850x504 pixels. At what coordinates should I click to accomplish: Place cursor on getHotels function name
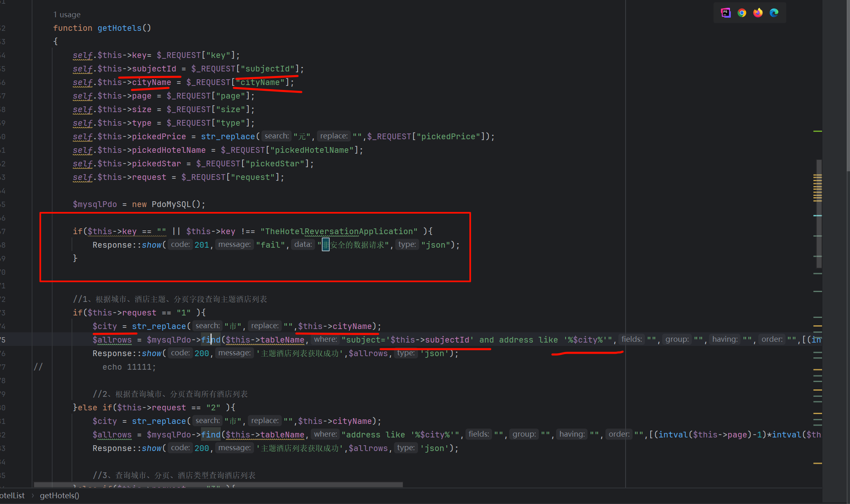(119, 28)
